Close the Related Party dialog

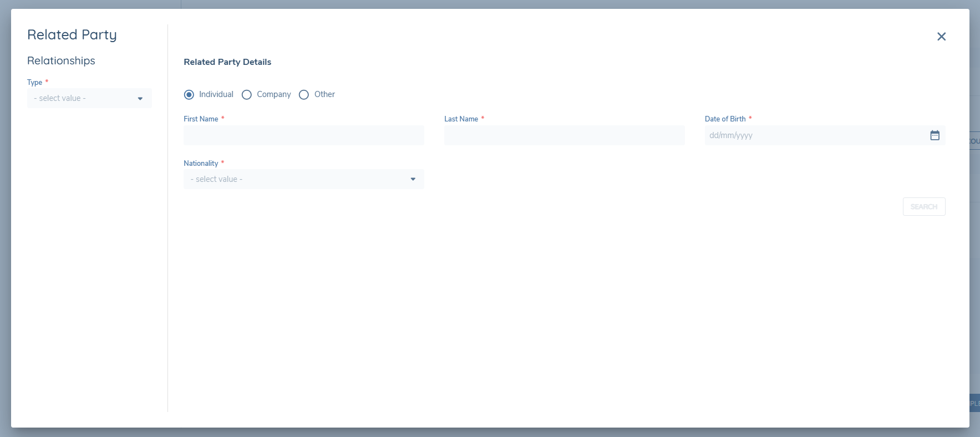[x=941, y=37]
